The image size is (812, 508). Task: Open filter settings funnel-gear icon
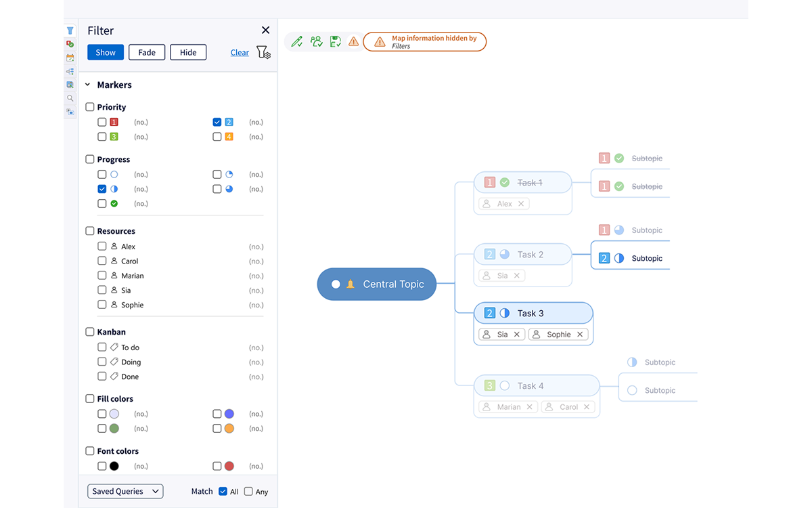tap(263, 52)
